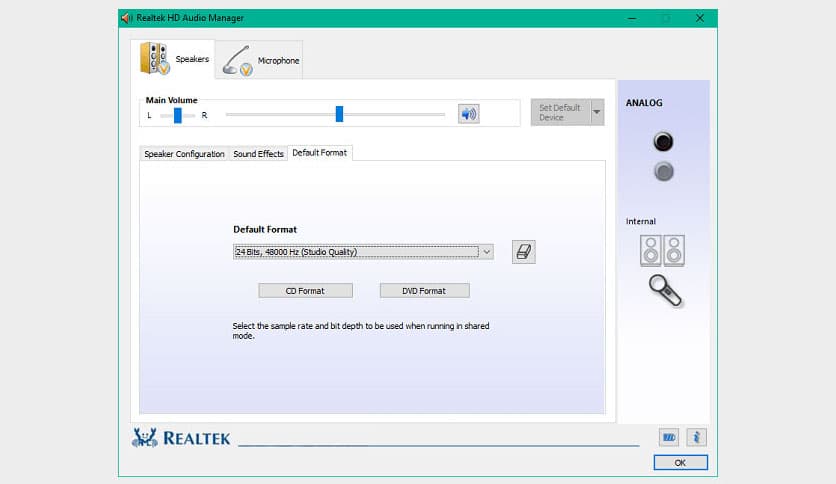Select the gray analog audio jack
This screenshot has width=836, height=484.
[663, 172]
